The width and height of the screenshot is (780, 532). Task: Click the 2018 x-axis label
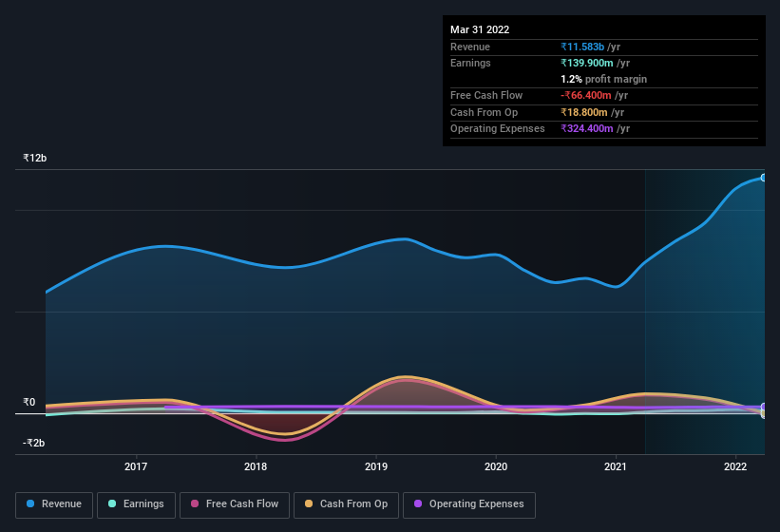256,466
